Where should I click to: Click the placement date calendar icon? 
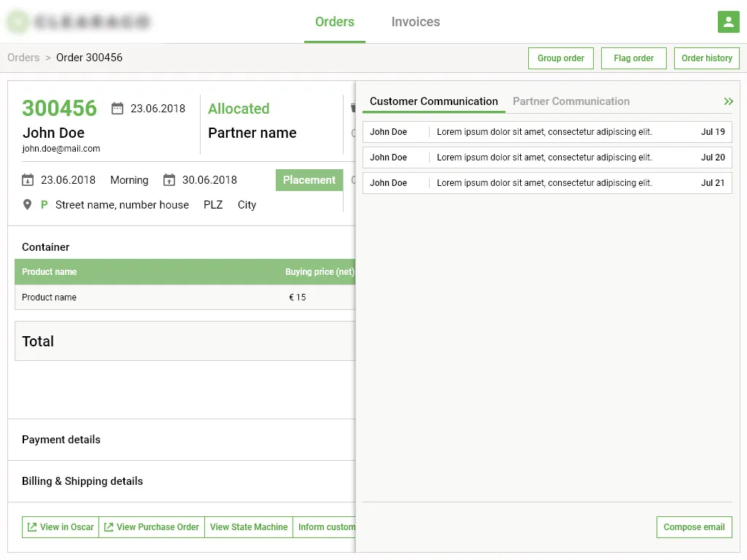(28, 180)
